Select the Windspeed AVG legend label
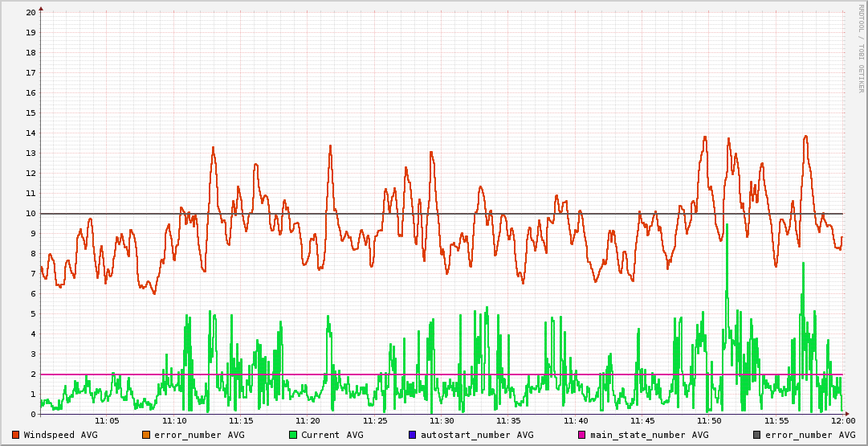 click(x=60, y=435)
